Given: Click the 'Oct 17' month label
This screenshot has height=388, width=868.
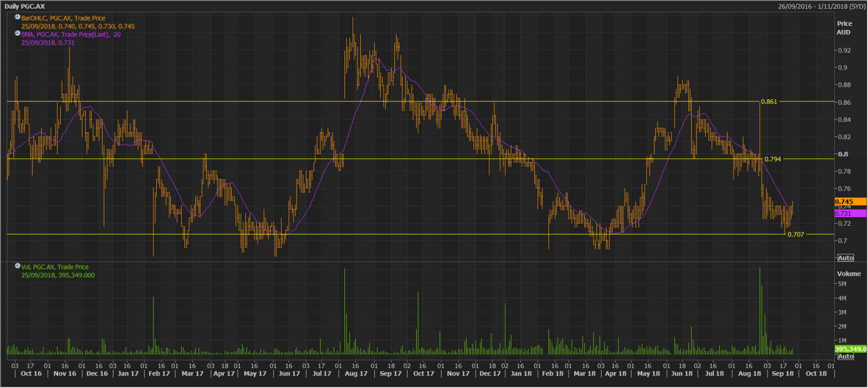Looking at the screenshot, I should coord(424,373).
